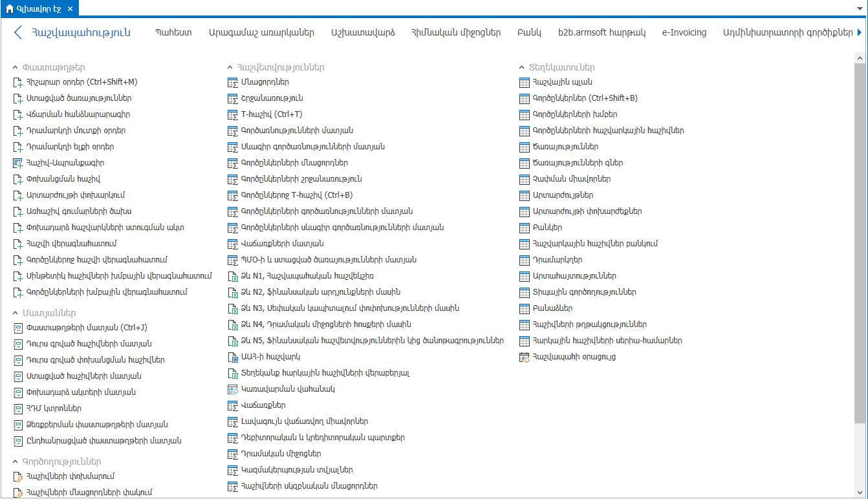Click the vertical scrollbar thumb
Viewport: 868px width, 499px height.
(x=860, y=244)
